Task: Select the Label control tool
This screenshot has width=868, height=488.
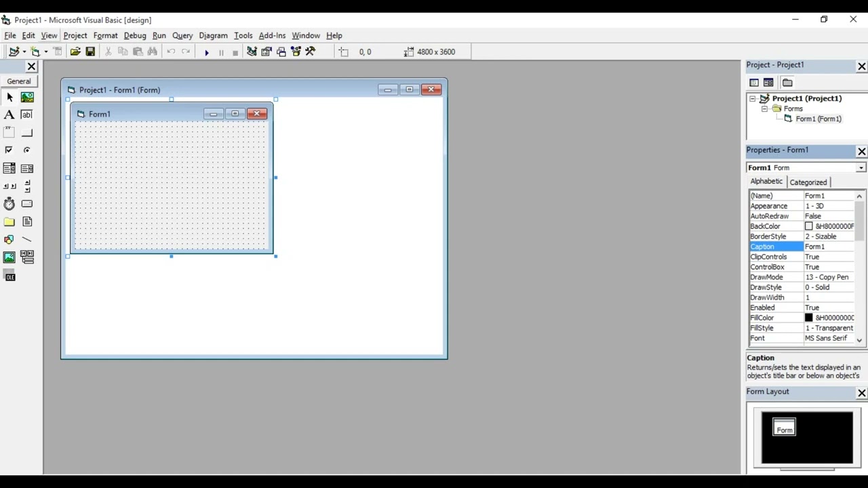Action: pos(9,115)
